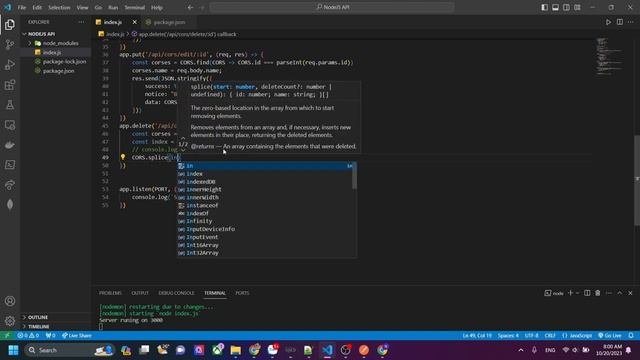640x360 pixels.
Task: Open errors and warnings status indicator
Action: [x=28, y=336]
